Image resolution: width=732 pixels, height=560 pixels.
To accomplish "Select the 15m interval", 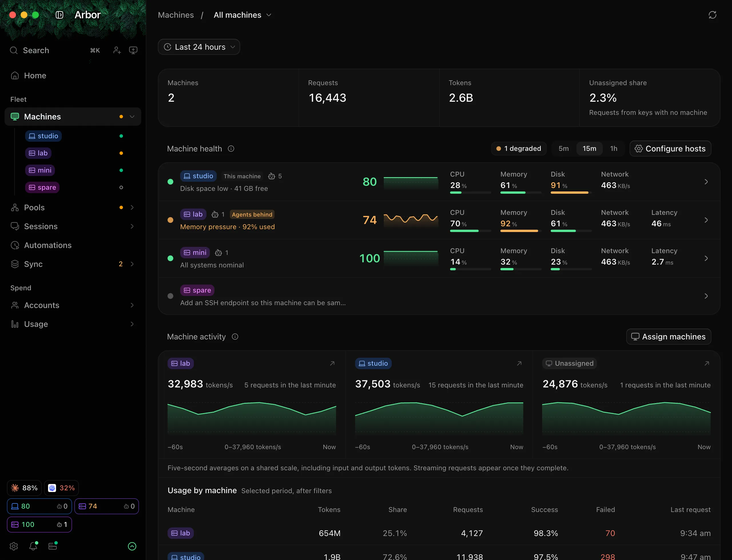I will [589, 149].
